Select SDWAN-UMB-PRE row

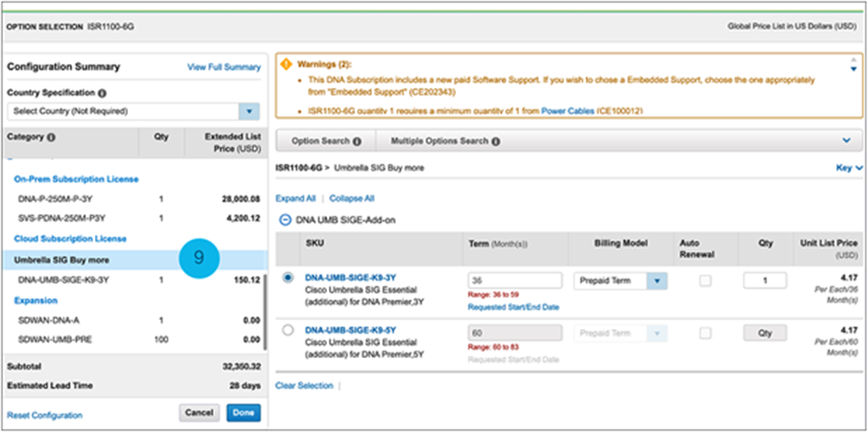pyautogui.click(x=135, y=339)
